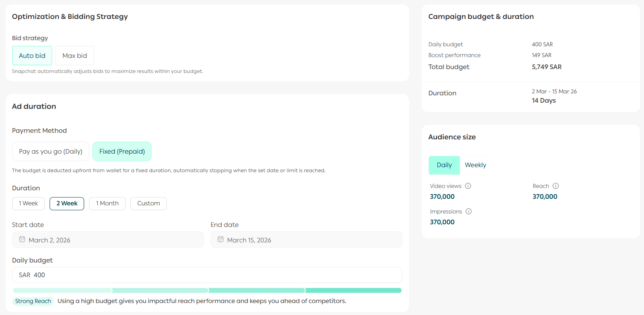The width and height of the screenshot is (644, 315).
Task: Choose Fixed (Prepaid) payment method
Action: tap(122, 151)
